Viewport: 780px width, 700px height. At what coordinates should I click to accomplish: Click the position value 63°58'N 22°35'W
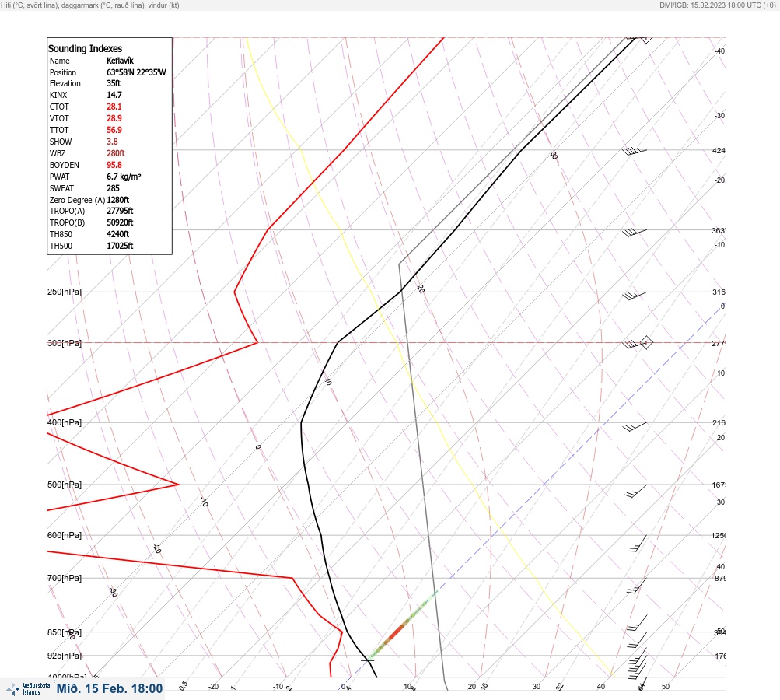[x=136, y=72]
